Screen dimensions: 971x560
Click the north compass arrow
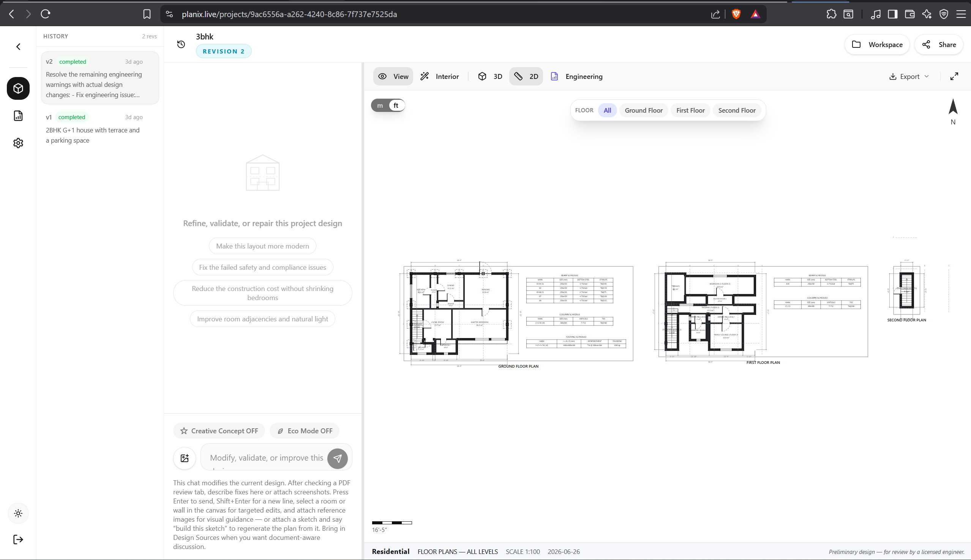[953, 107]
